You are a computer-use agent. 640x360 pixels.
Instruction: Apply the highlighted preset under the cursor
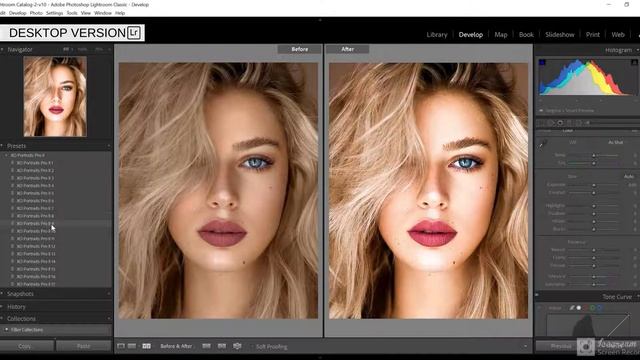[35, 224]
